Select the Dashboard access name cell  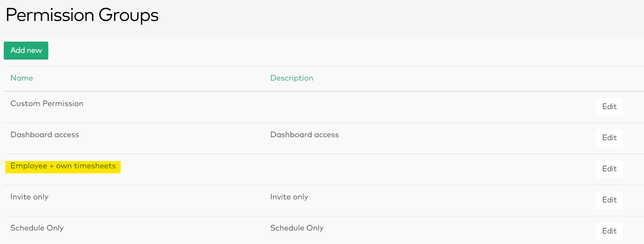(x=45, y=135)
